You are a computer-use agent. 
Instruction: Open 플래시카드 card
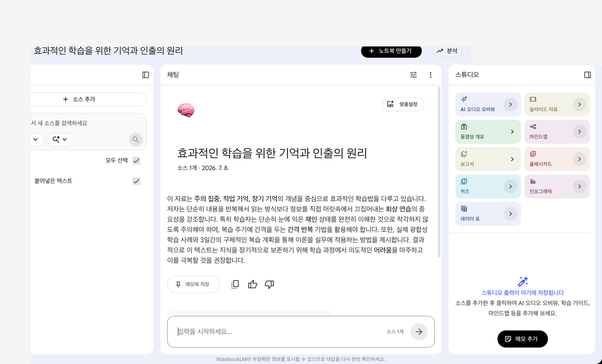click(557, 159)
